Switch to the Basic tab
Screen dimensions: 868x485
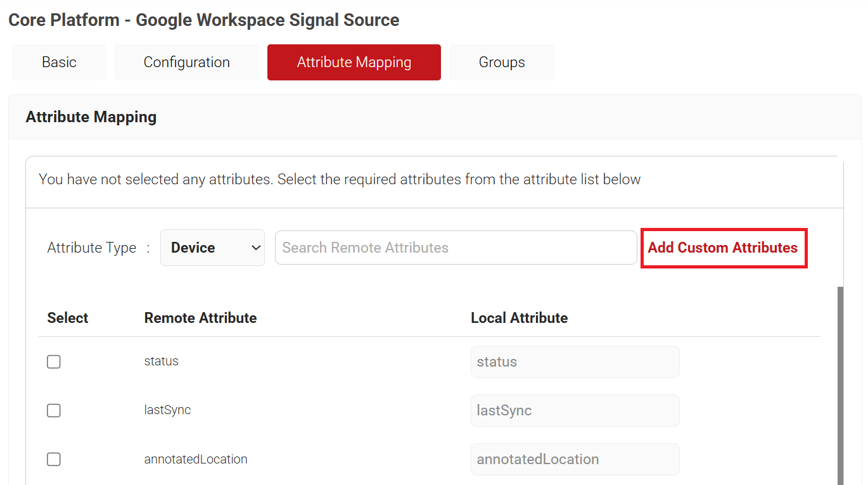point(59,62)
